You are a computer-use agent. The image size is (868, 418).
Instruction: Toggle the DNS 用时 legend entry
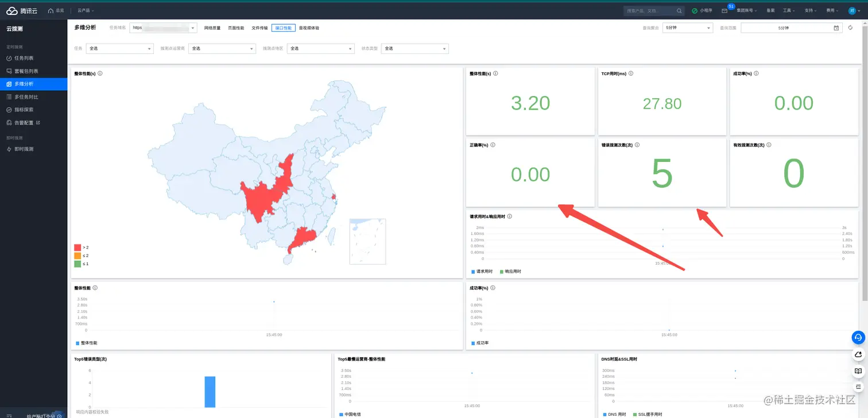[x=615, y=414]
